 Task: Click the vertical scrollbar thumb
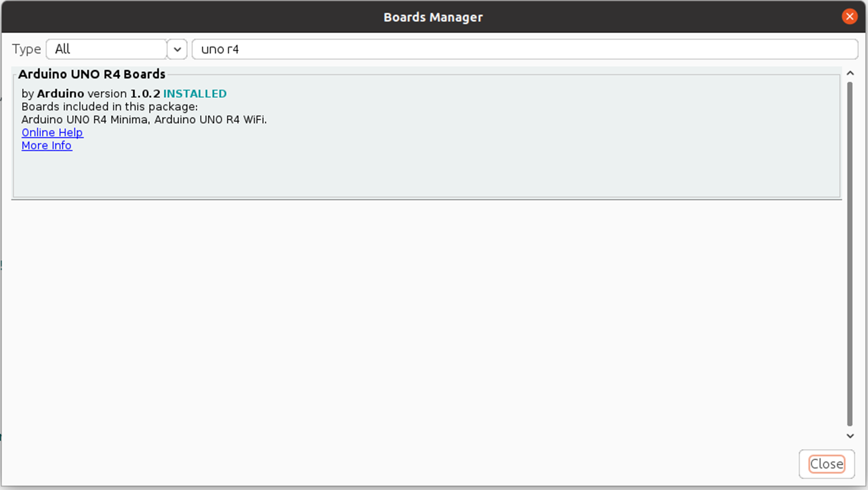(x=850, y=254)
